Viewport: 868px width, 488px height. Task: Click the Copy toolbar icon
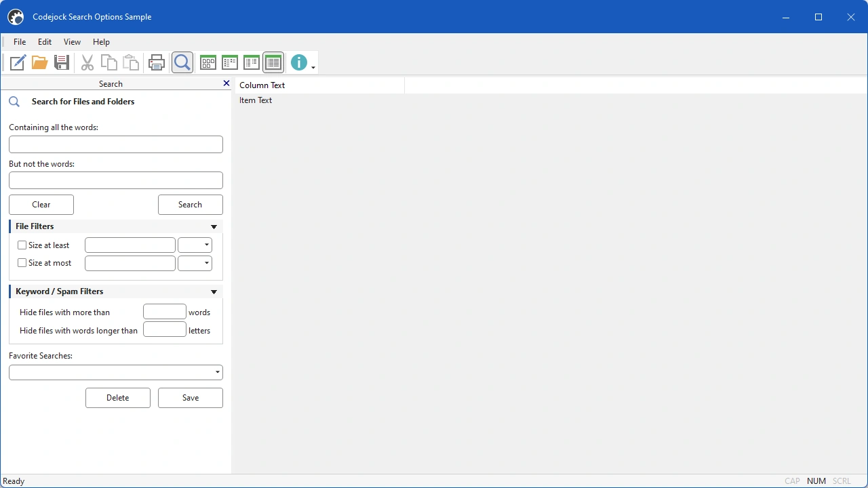(109, 63)
